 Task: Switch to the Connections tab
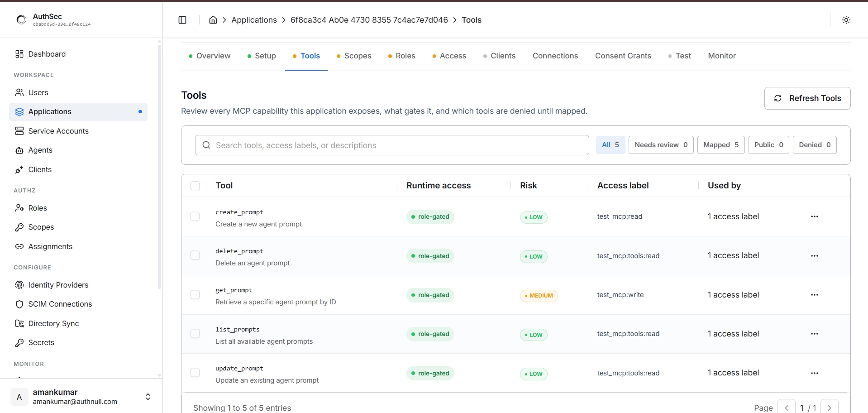tap(555, 56)
